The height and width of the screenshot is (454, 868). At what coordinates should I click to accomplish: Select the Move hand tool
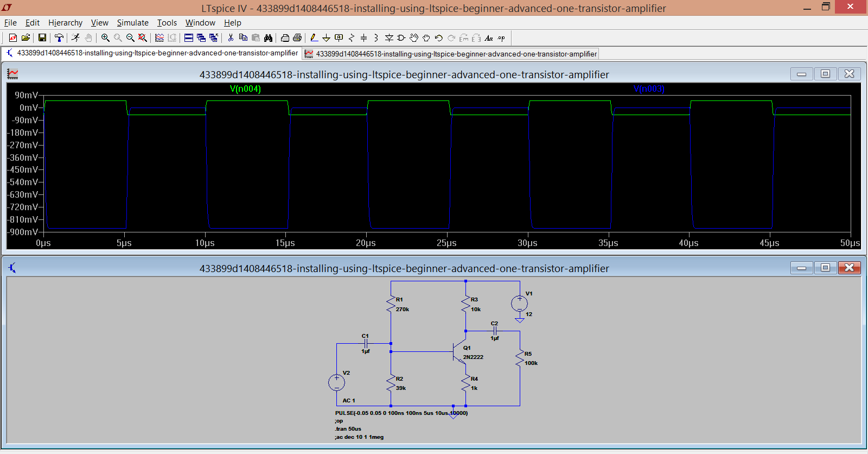click(x=414, y=37)
